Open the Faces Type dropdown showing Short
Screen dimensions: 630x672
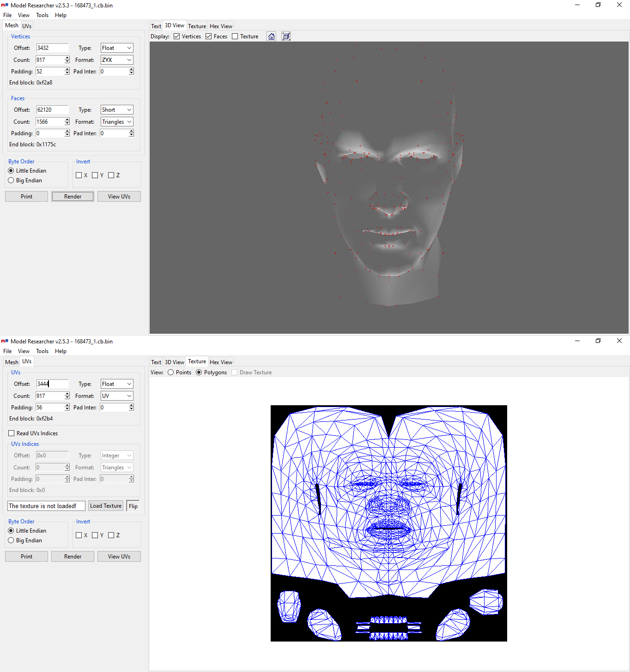117,110
